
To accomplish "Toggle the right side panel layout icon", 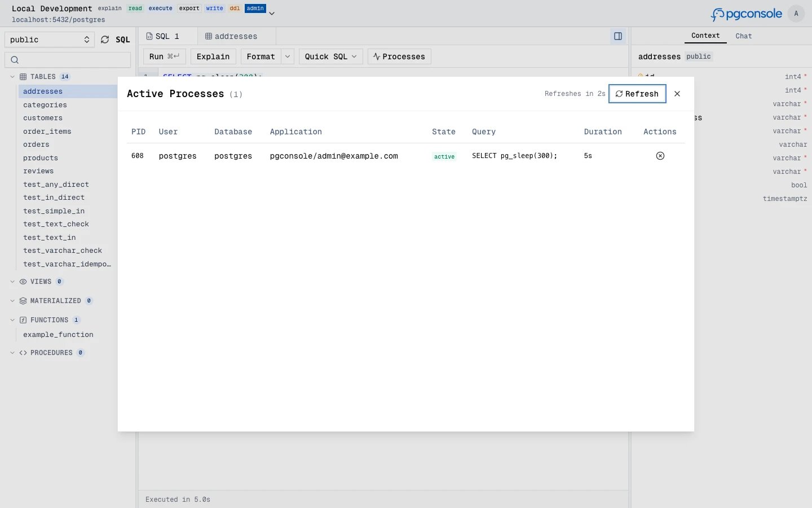I will [618, 36].
